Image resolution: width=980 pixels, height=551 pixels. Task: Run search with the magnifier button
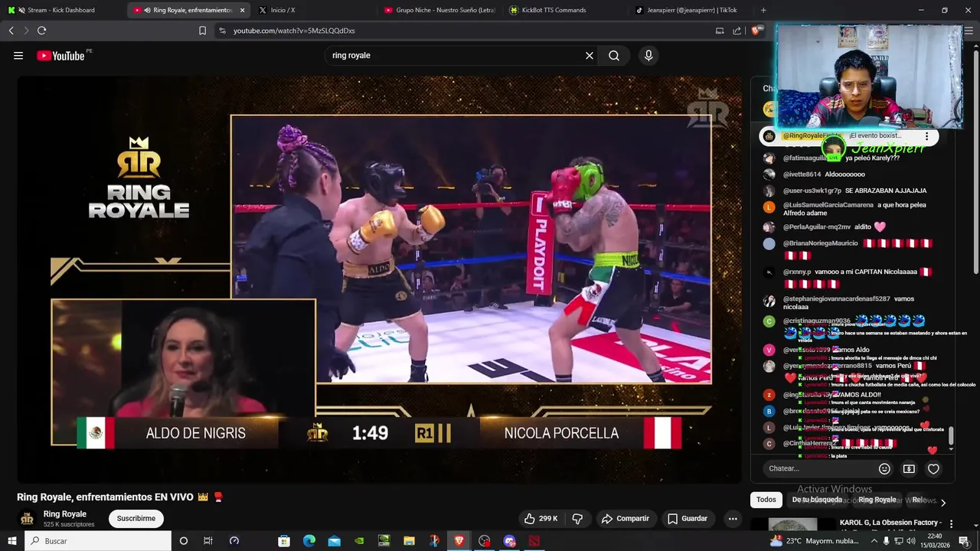614,55
